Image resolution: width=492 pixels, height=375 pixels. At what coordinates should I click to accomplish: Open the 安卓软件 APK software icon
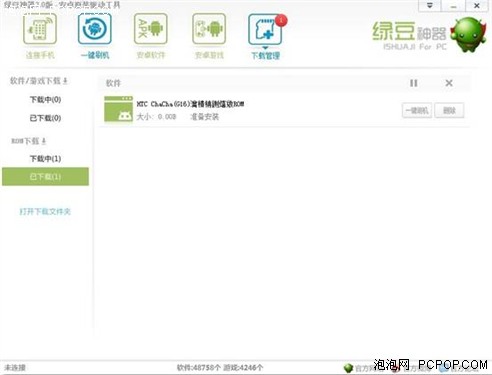tap(151, 29)
